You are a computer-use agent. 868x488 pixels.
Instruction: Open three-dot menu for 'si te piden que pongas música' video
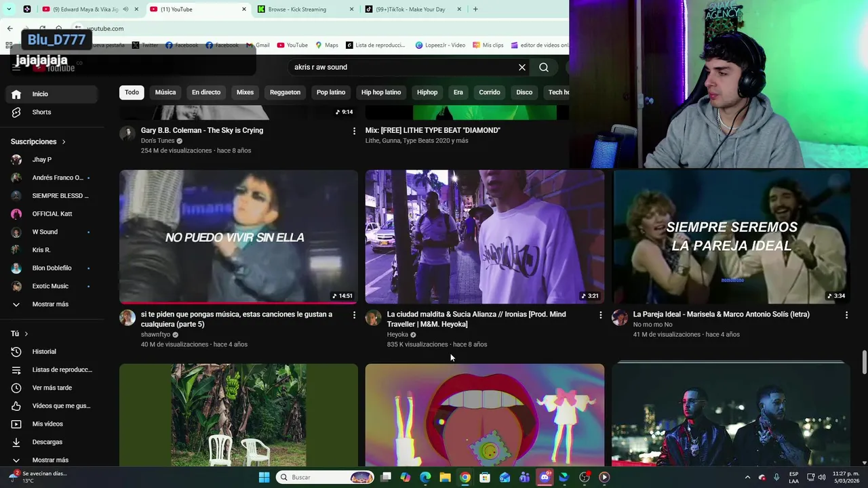[x=354, y=314]
